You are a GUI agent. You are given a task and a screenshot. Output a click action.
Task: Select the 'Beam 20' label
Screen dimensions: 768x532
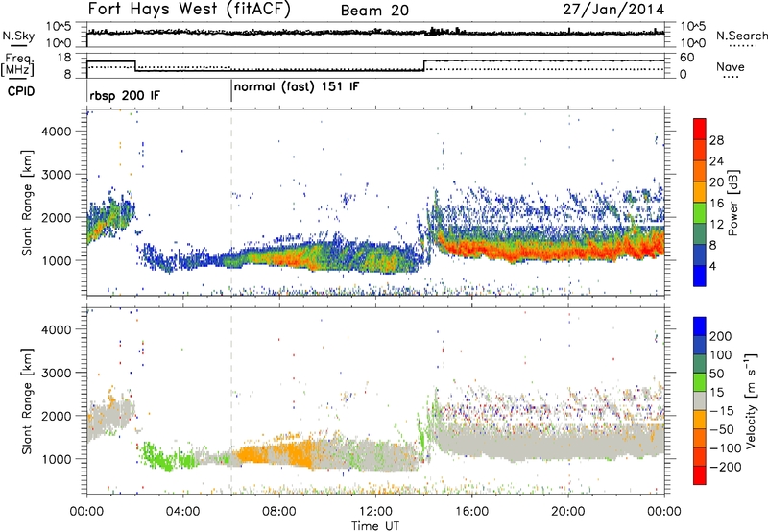(374, 11)
